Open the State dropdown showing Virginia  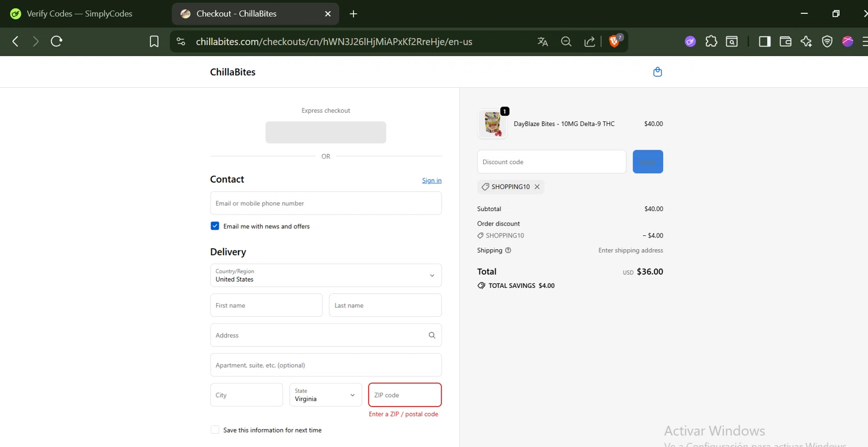[326, 395]
